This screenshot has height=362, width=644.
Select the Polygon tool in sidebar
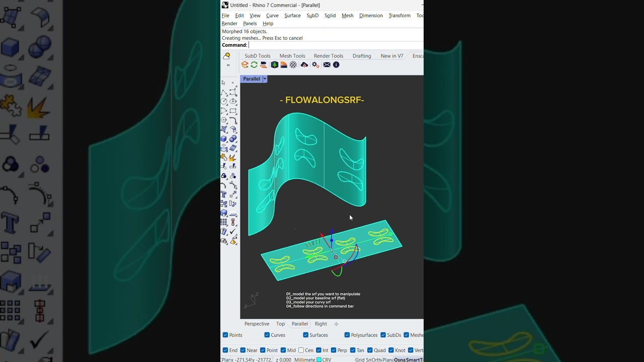[x=224, y=120]
